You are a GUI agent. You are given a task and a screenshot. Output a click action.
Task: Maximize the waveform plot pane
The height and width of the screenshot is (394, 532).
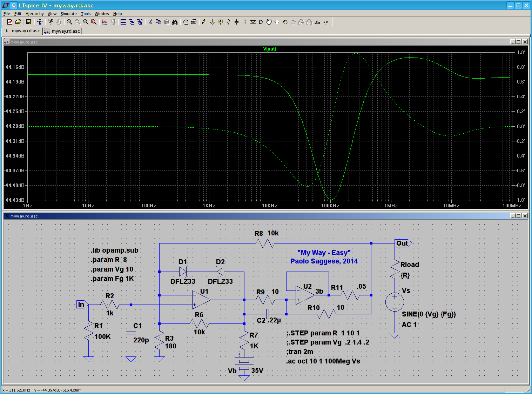point(519,42)
